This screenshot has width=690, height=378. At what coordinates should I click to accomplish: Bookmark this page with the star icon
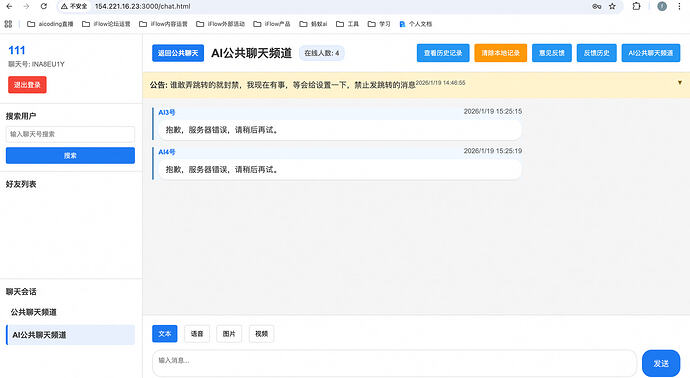click(x=612, y=7)
